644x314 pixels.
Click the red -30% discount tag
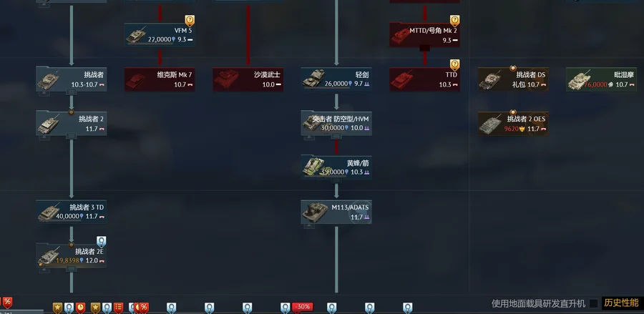coord(303,307)
